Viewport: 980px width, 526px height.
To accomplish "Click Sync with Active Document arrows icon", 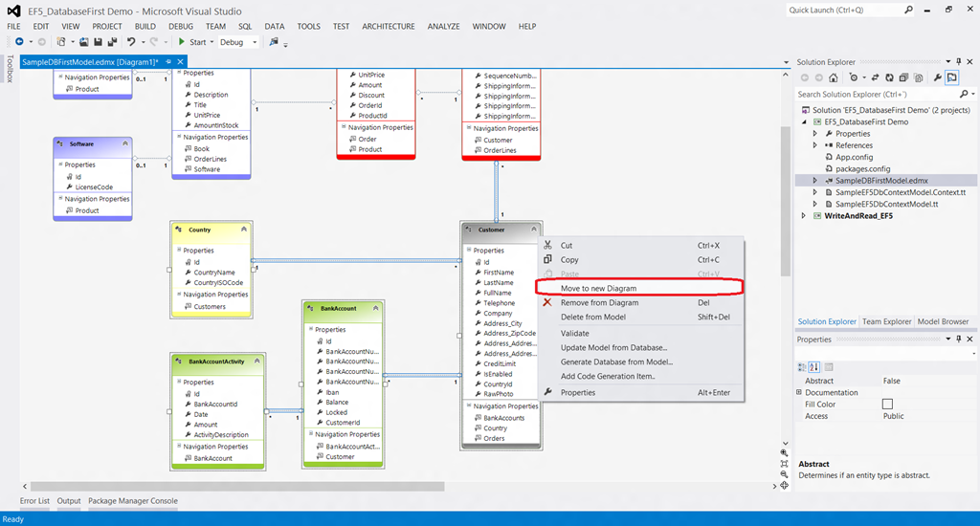I will (875, 78).
